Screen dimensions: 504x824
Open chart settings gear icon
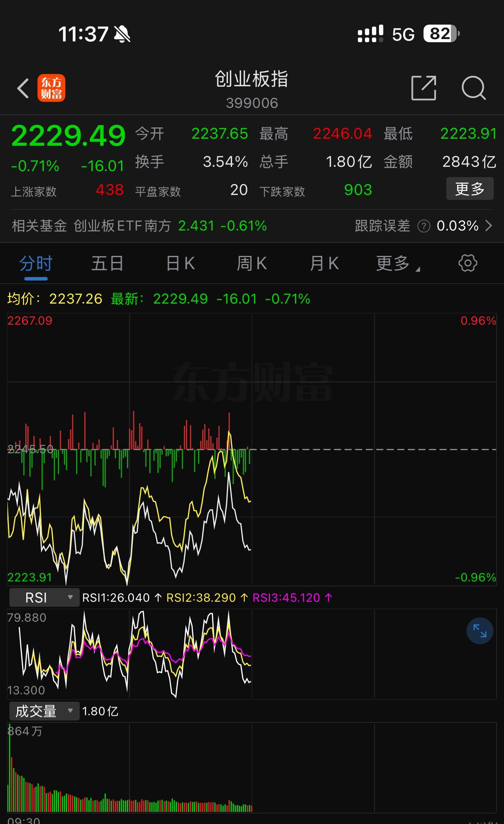468,263
